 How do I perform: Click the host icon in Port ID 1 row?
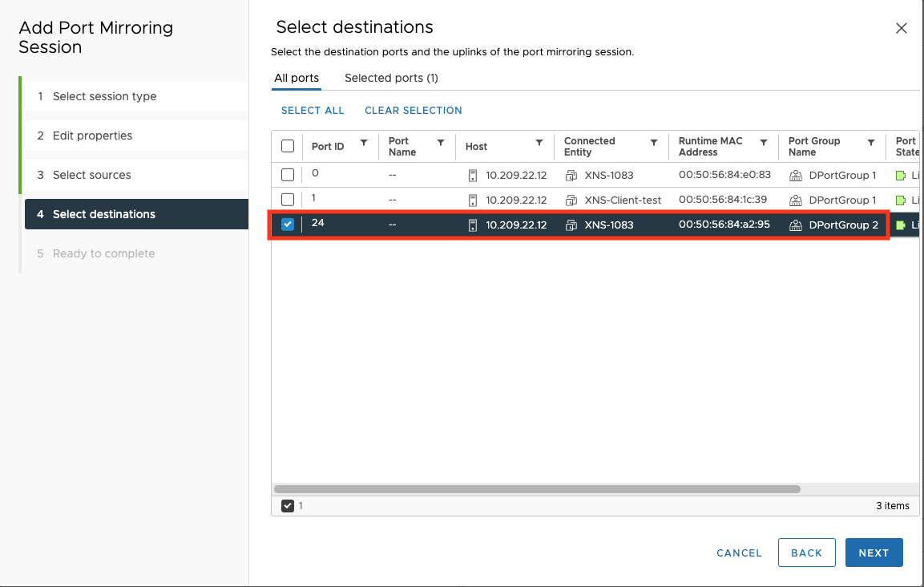coord(473,200)
